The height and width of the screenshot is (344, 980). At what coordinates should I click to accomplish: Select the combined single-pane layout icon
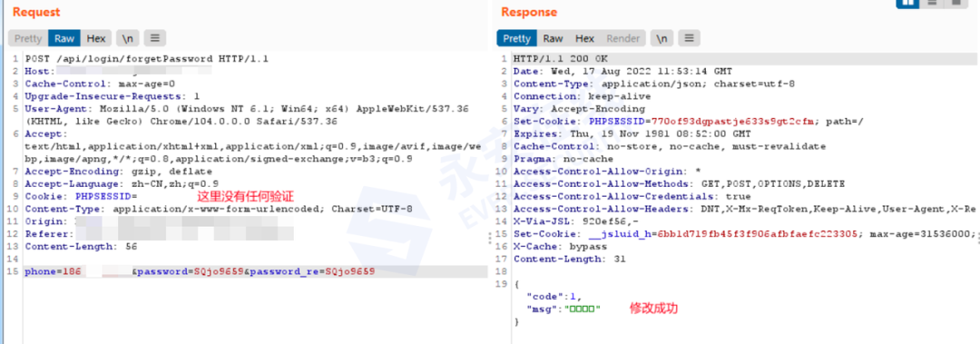click(956, 3)
